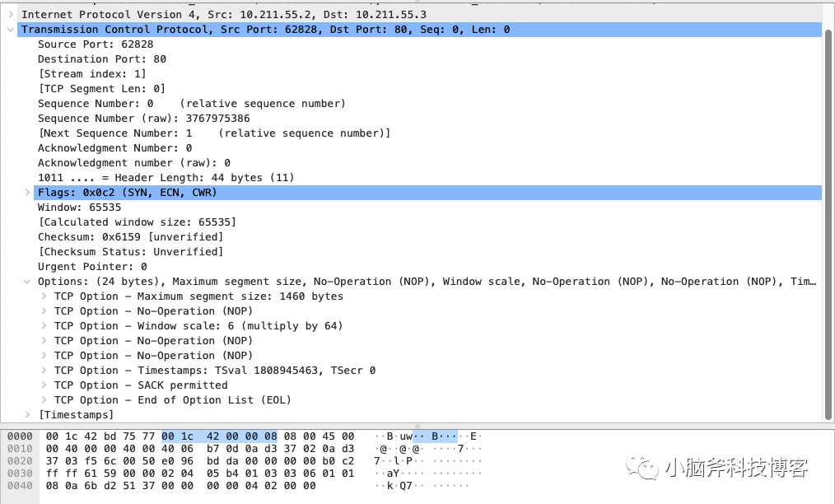Image resolution: width=835 pixels, height=504 pixels.
Task: Expand the [Timestamps] row
Action: point(27,414)
